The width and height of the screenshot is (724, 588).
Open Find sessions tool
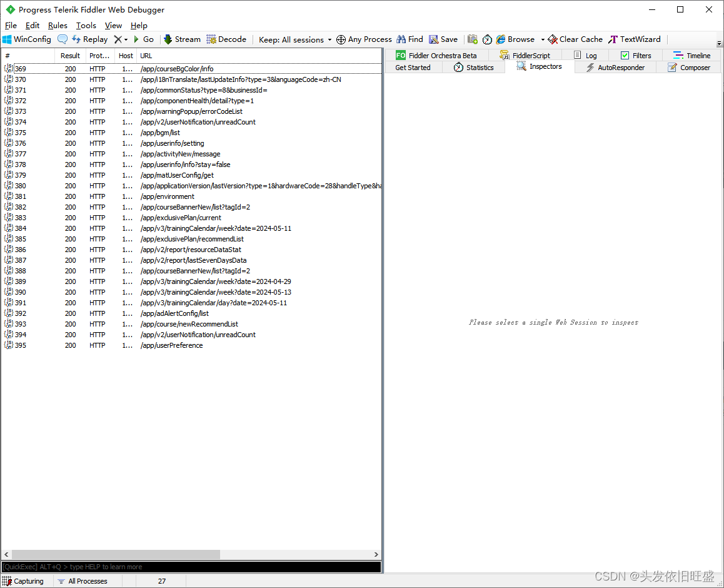point(410,39)
